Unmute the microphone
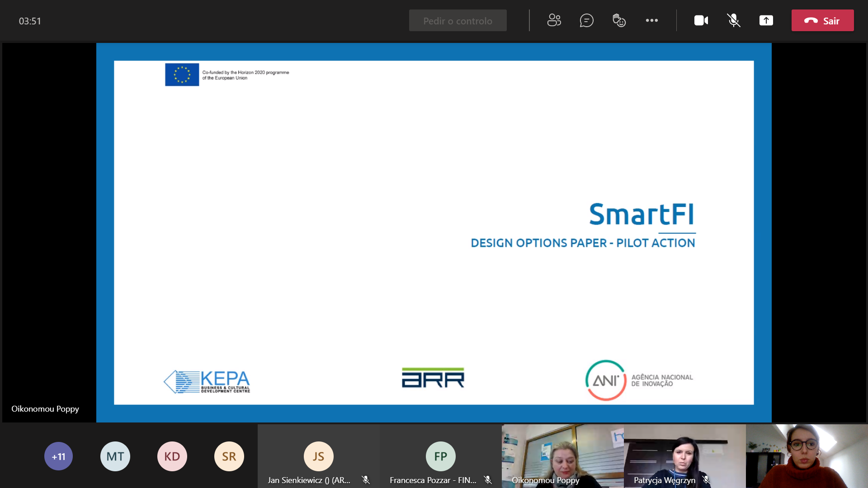This screenshot has height=488, width=868. pyautogui.click(x=733, y=20)
